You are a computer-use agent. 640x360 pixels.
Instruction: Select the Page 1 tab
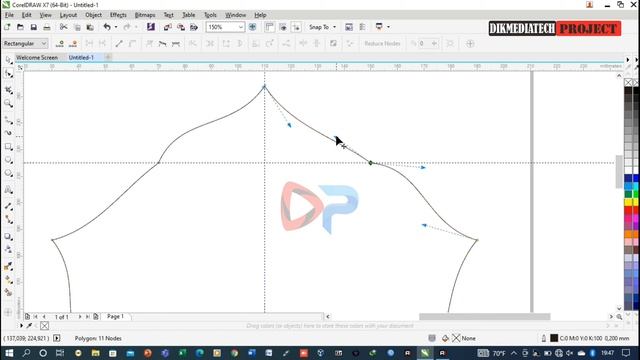pos(115,316)
